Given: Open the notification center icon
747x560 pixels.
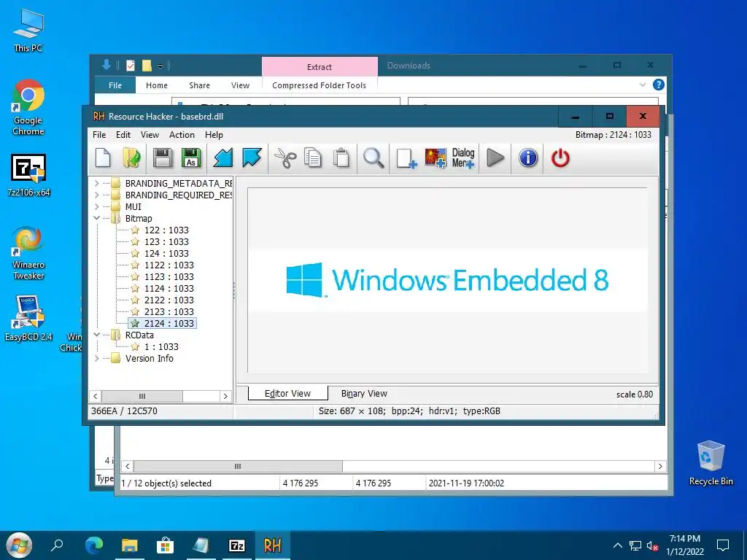Looking at the screenshot, I should tap(723, 545).
